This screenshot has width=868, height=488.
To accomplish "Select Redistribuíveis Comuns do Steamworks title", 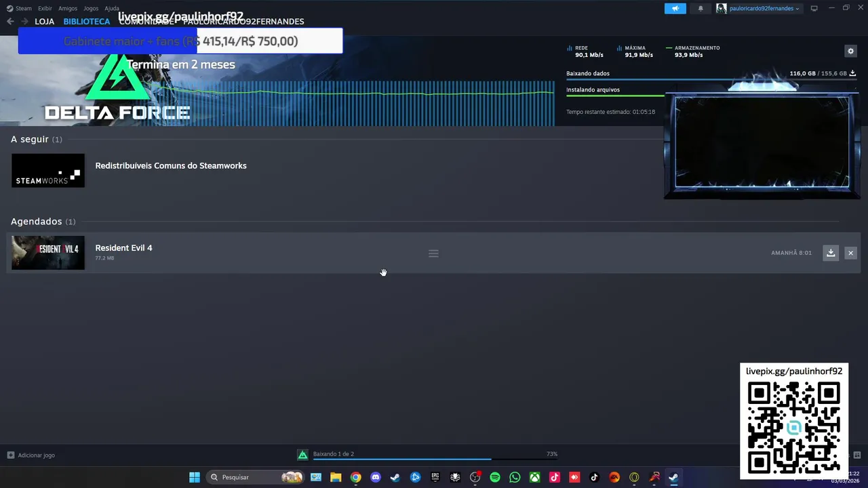I will coord(171,165).
